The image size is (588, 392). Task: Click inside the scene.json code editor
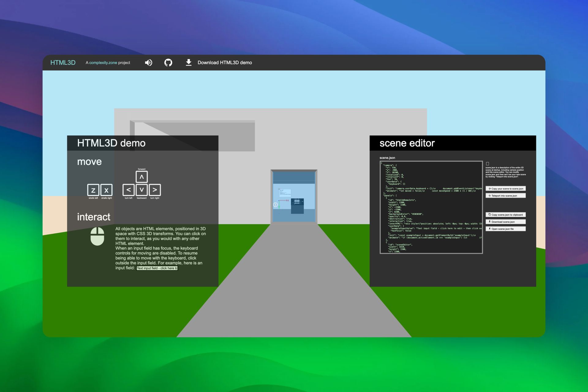tap(431, 207)
